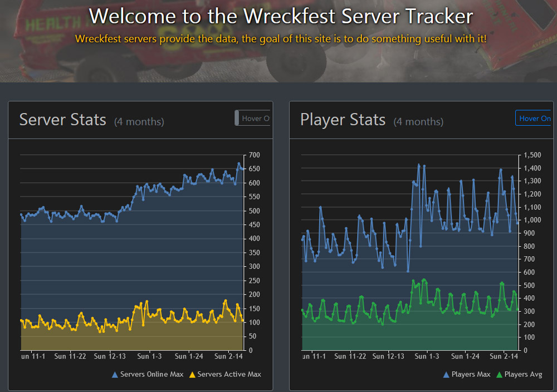Click "(4 months)" next to Server Stats
The height and width of the screenshot is (392, 557).
point(139,122)
